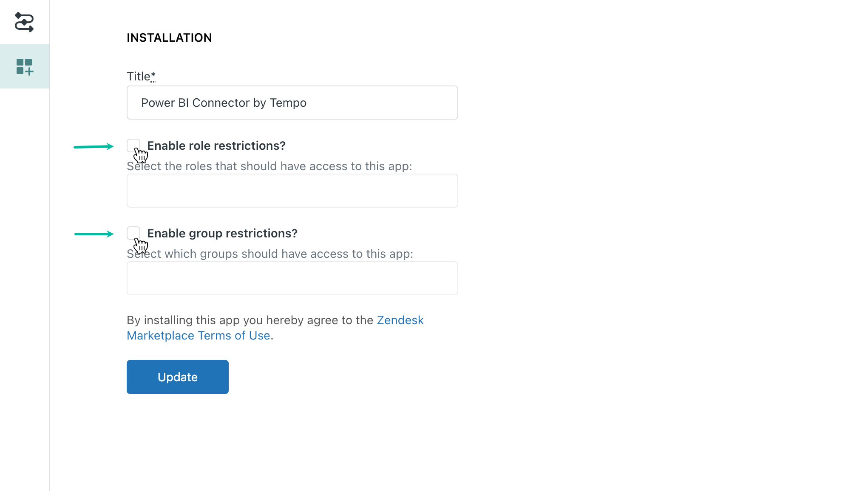This screenshot has width=868, height=491.
Task: Click the blue Update button to save
Action: (177, 377)
